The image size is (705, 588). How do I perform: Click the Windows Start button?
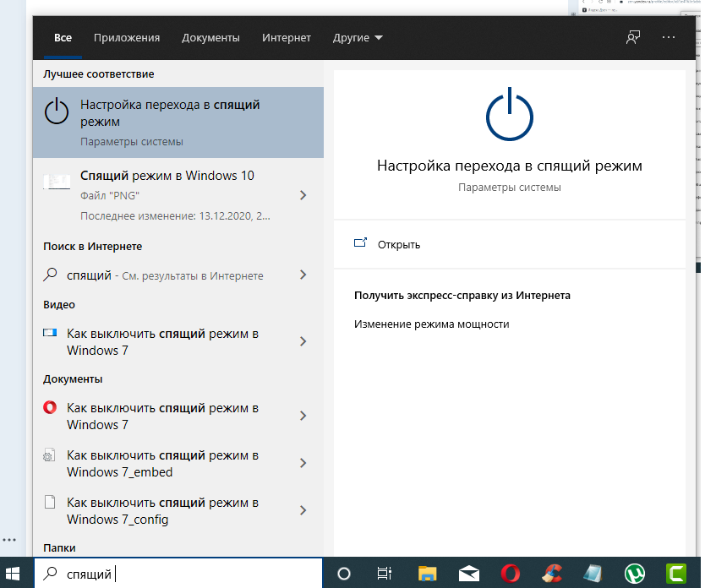pyautogui.click(x=13, y=574)
